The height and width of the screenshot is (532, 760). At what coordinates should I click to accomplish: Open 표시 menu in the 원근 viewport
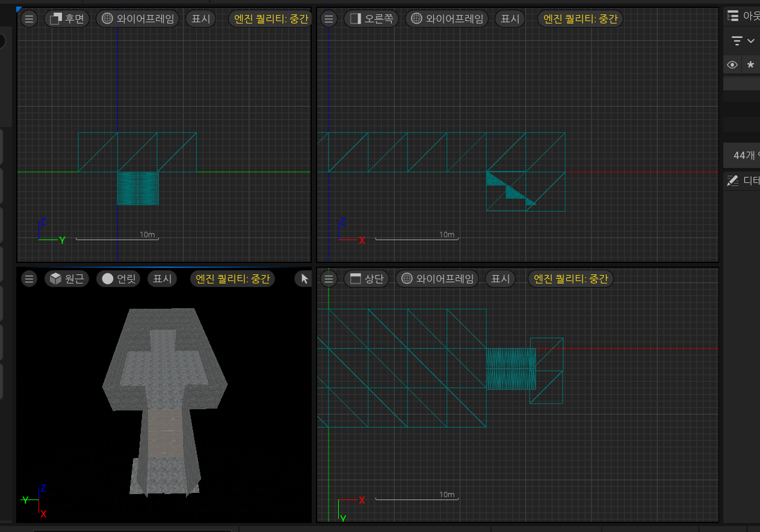[162, 279]
